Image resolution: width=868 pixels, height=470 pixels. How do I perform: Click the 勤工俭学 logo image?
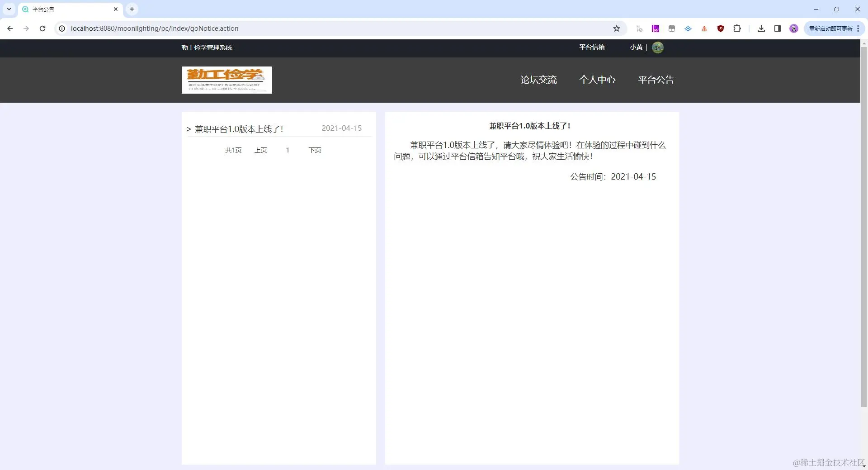pos(227,80)
